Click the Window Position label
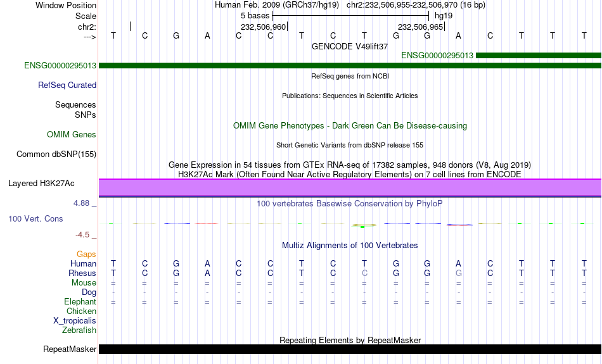 click(66, 5)
